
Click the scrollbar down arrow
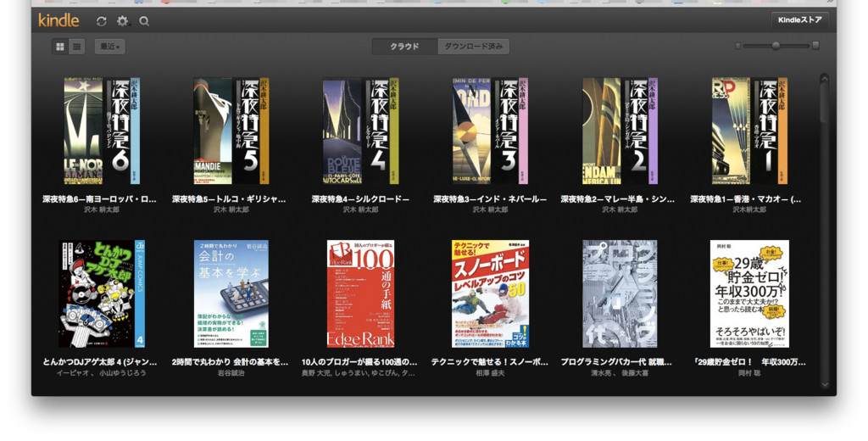pos(825,384)
